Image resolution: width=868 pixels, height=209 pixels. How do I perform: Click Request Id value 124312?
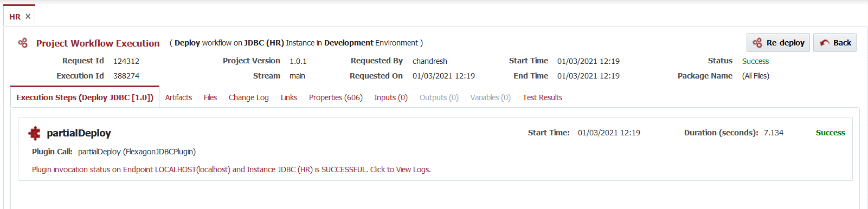[126, 61]
